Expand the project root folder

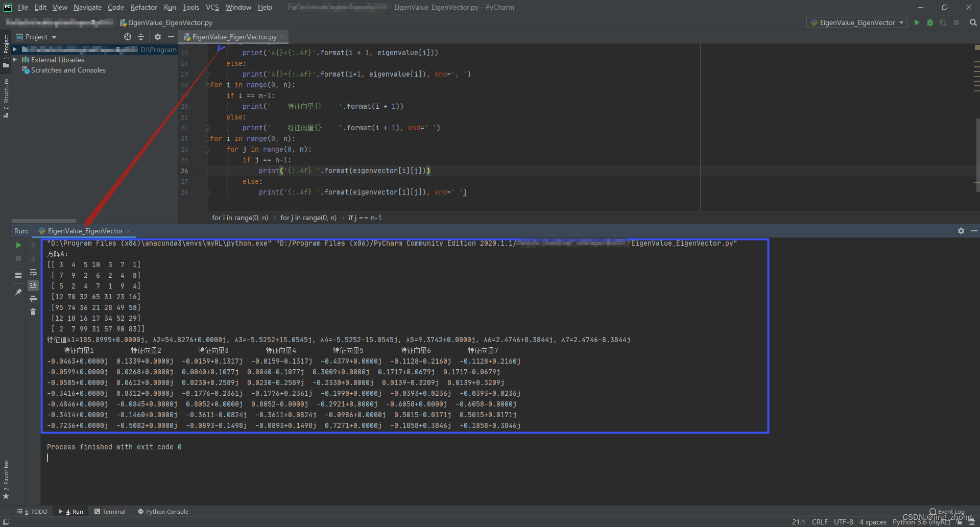tap(15, 50)
